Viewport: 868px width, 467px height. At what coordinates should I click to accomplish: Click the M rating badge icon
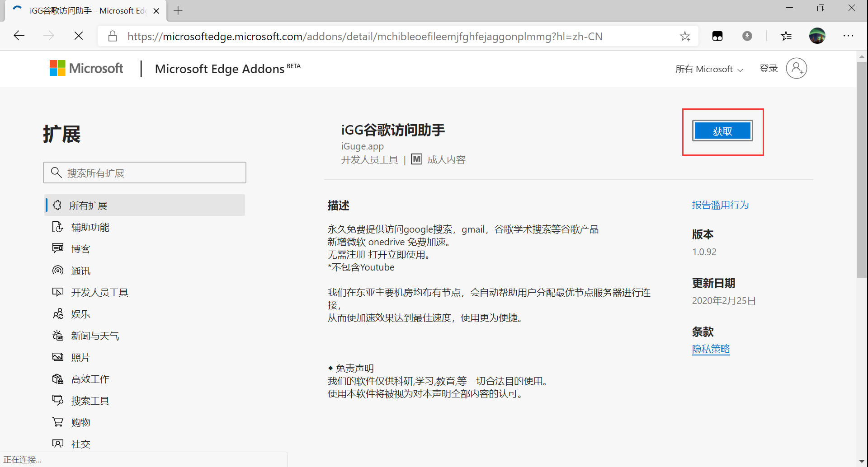pos(416,159)
